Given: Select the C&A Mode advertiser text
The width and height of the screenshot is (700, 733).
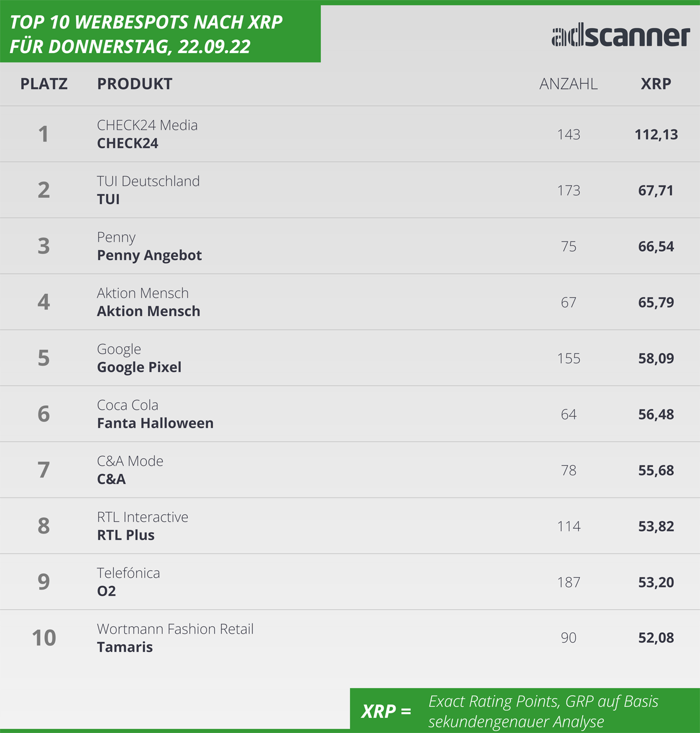Looking at the screenshot, I should (130, 461).
